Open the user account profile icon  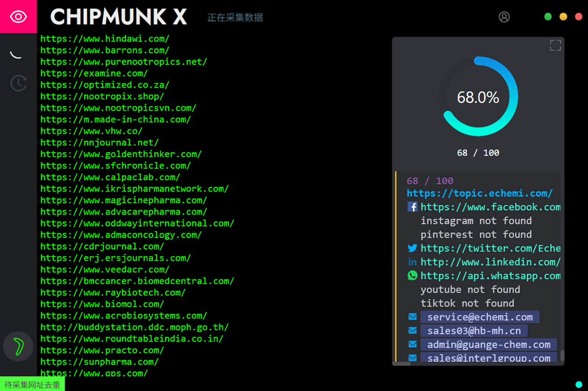[504, 17]
